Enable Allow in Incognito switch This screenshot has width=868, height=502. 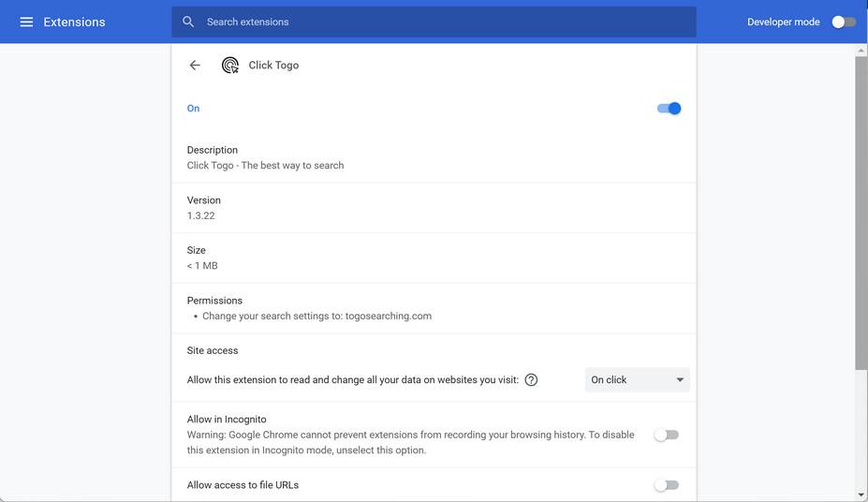click(x=666, y=435)
